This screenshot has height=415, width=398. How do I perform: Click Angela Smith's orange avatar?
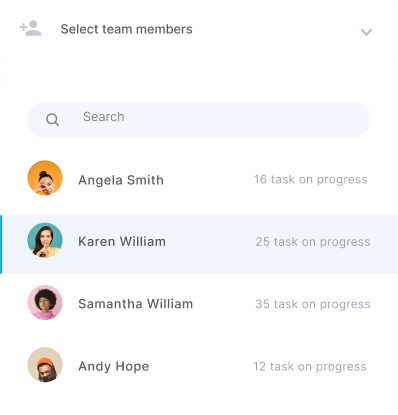[45, 178]
